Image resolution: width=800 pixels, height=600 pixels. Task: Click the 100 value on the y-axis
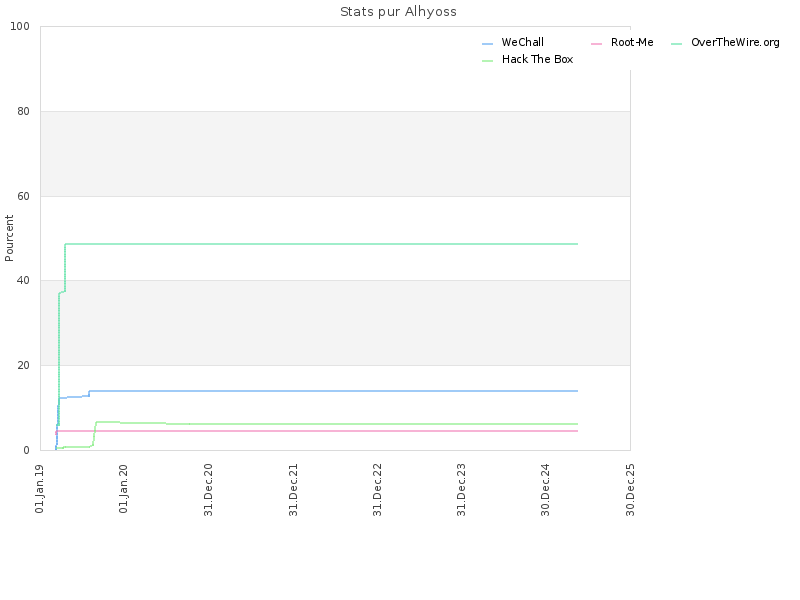20,27
